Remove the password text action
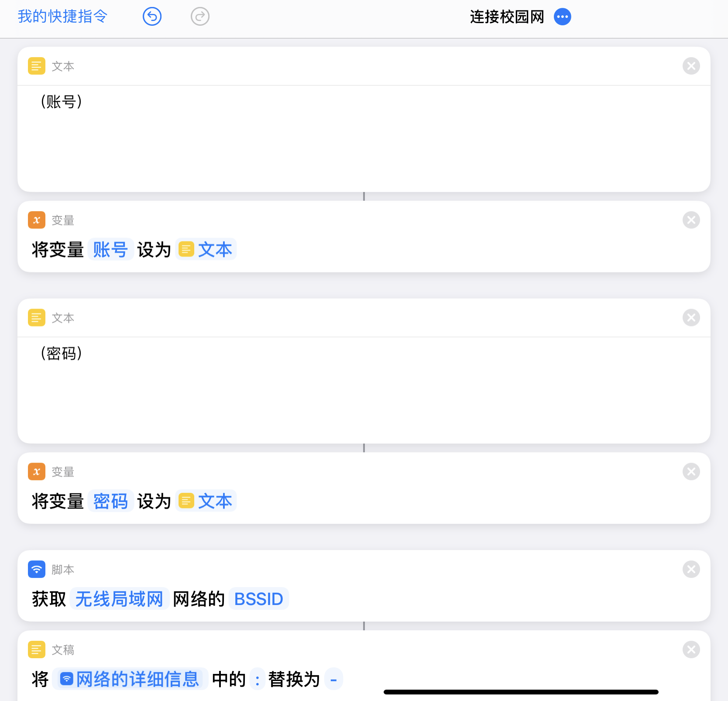 tap(691, 318)
